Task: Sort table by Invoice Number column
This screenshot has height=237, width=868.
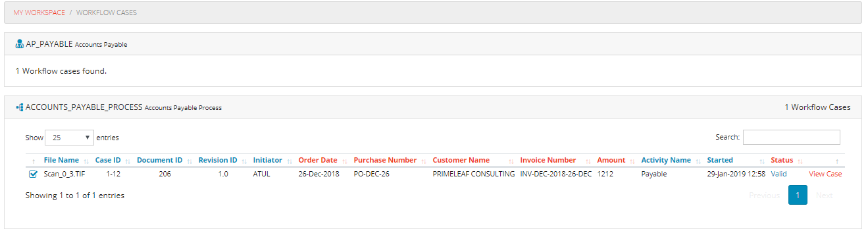Action: 548,160
